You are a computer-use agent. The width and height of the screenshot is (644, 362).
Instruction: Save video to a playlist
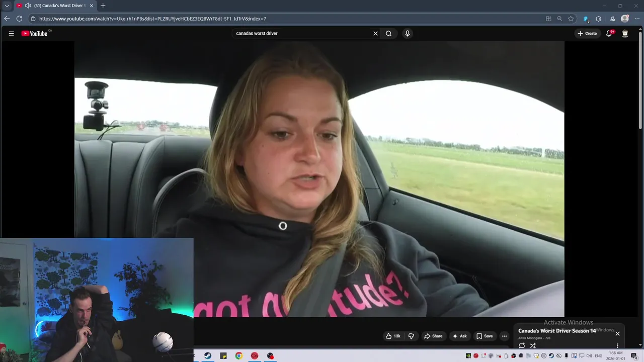click(x=485, y=336)
